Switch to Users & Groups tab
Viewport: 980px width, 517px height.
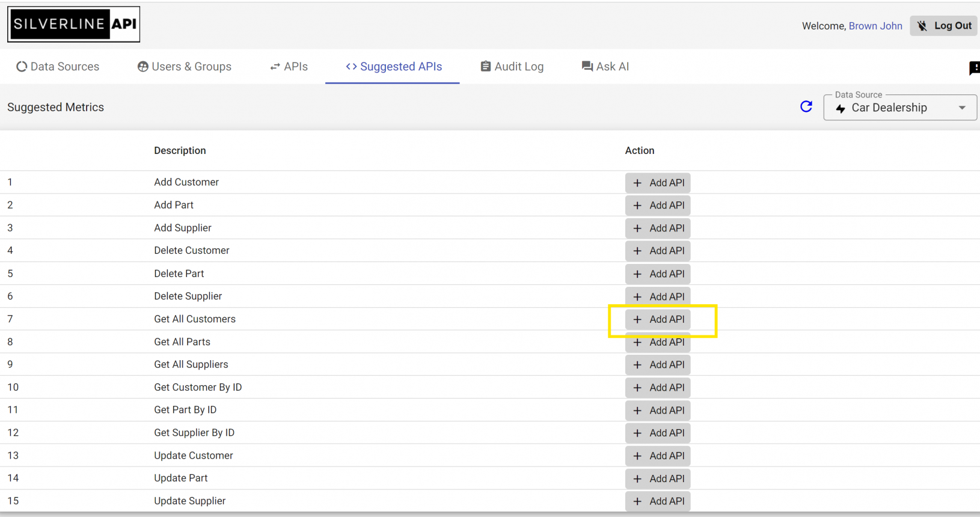[185, 67]
